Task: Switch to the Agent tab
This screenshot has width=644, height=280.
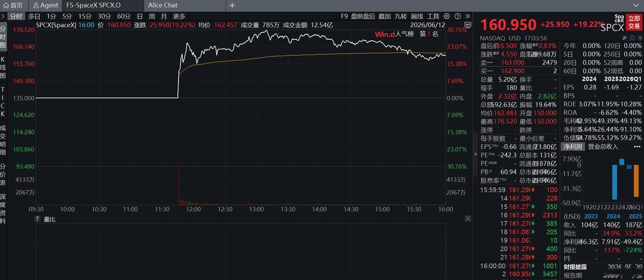Action: pos(45,5)
